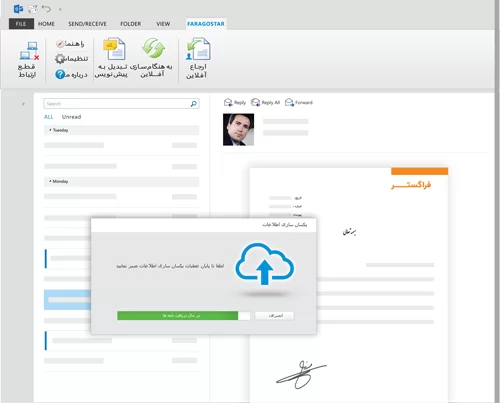Open quick access toolbar customize dropdown

(60, 9)
